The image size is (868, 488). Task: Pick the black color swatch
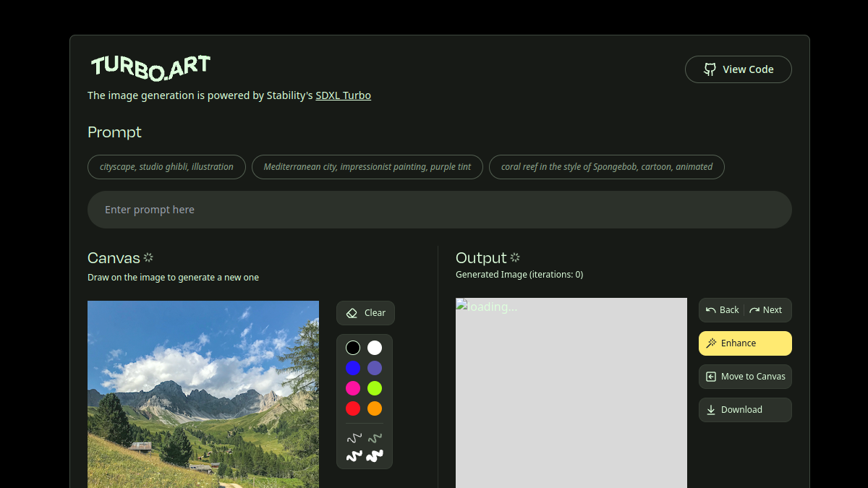coord(353,348)
